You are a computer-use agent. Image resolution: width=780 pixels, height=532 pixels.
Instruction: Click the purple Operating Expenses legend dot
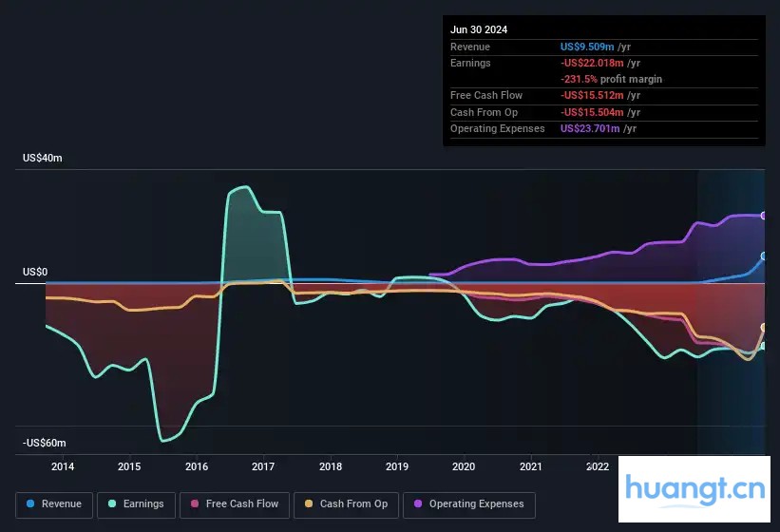pos(418,504)
